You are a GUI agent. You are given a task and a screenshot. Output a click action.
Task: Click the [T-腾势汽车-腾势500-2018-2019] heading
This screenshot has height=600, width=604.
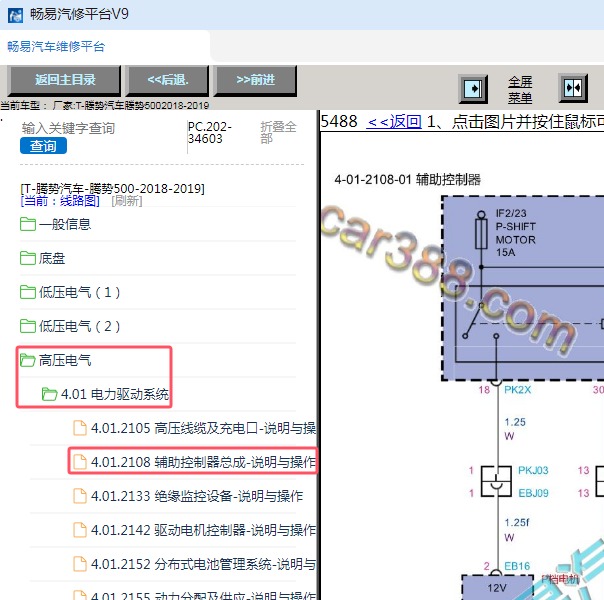112,188
